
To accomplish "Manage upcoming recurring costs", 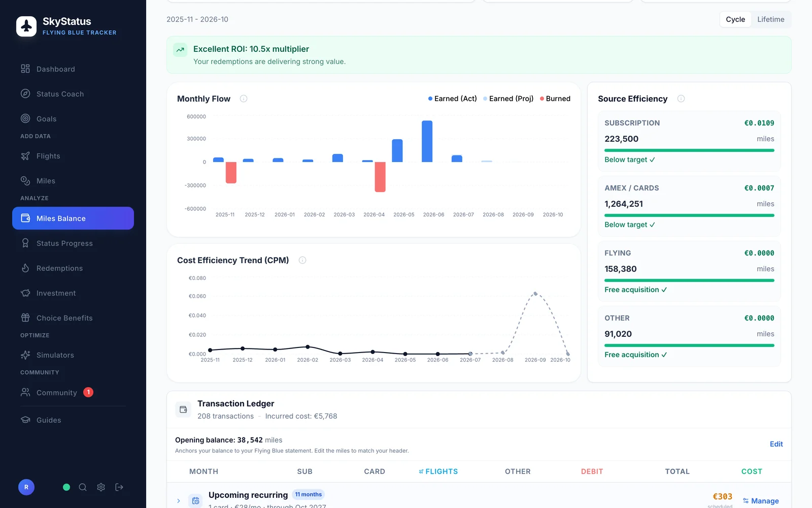I will click(x=761, y=501).
